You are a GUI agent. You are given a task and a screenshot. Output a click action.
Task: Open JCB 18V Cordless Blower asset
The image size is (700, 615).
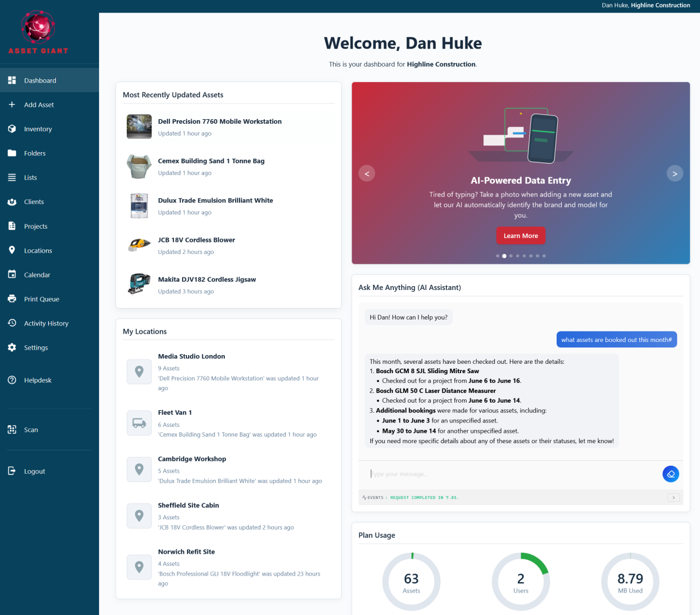pyautogui.click(x=229, y=246)
